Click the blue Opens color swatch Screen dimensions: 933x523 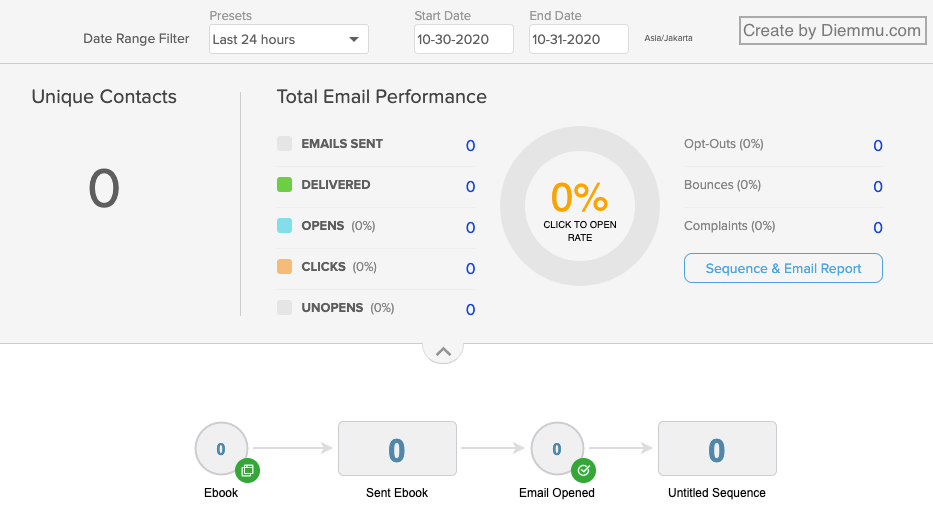coord(284,226)
